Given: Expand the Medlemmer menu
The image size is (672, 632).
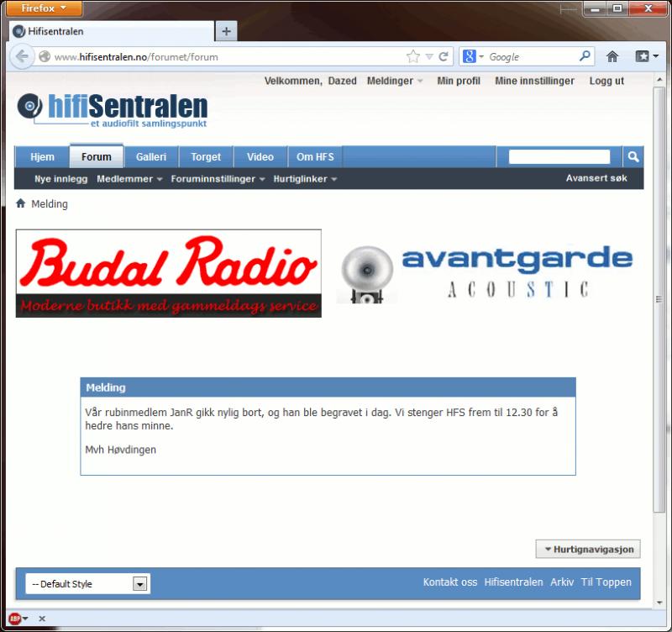Looking at the screenshot, I should pyautogui.click(x=129, y=179).
